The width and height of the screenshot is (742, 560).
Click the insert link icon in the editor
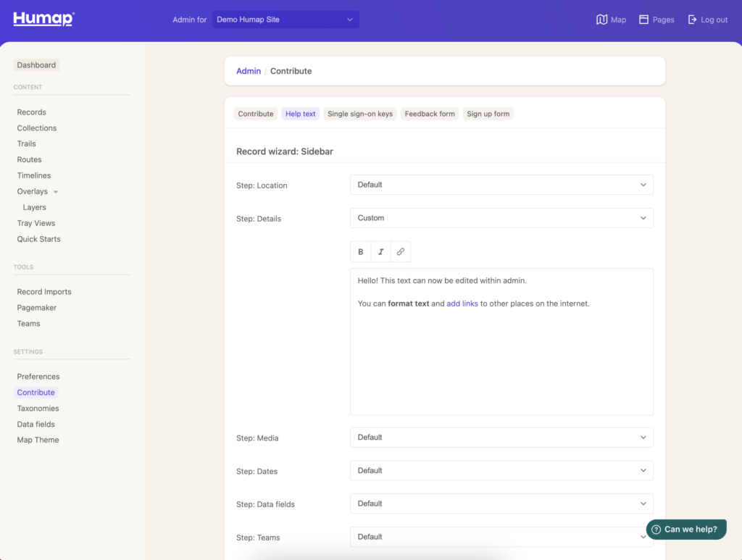coord(400,251)
